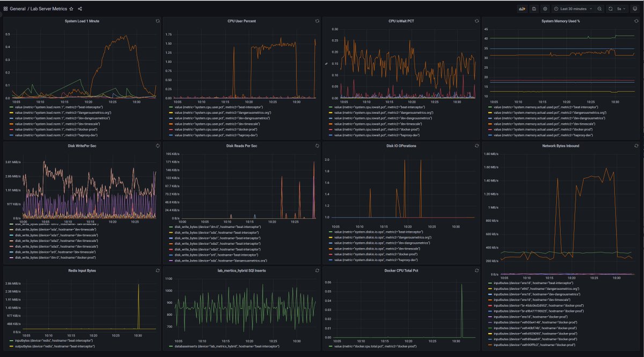Click refresh icon on lab_mertics_hybrid SQl Inserts panel
Screen dimensions: 644x357
(x=317, y=270)
